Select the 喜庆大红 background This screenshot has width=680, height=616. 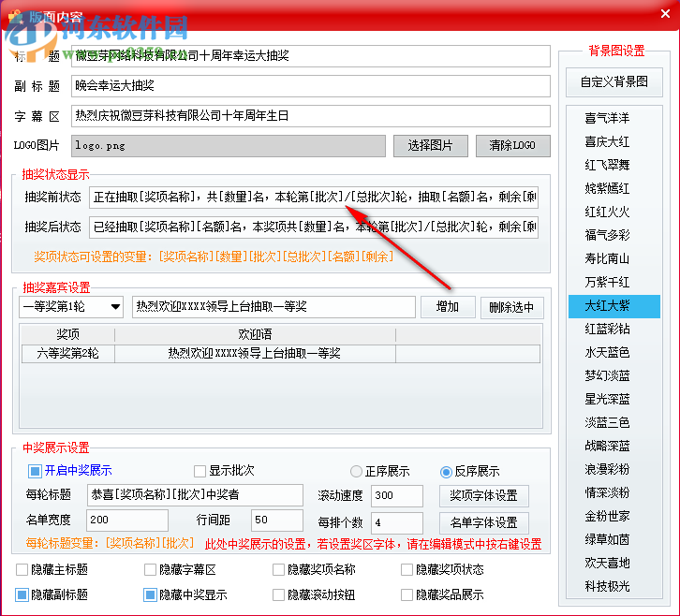click(x=614, y=141)
